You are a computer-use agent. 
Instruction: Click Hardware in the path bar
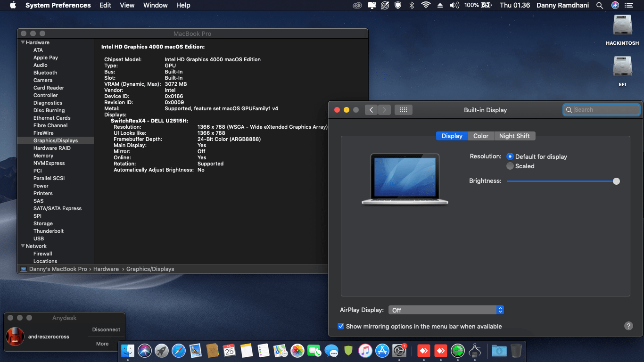106,269
